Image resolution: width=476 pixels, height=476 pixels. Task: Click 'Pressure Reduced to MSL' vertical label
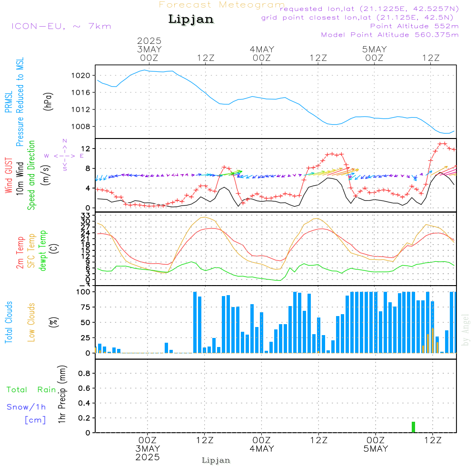20,102
